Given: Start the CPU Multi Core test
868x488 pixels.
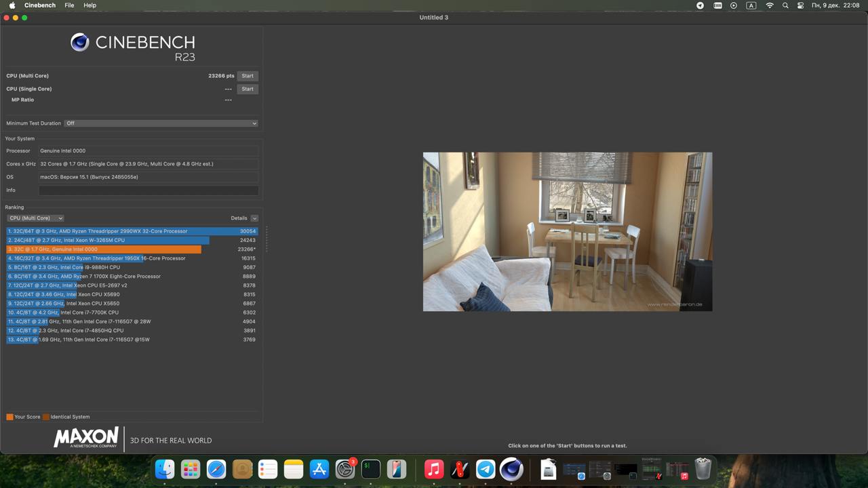Looking at the screenshot, I should [248, 76].
